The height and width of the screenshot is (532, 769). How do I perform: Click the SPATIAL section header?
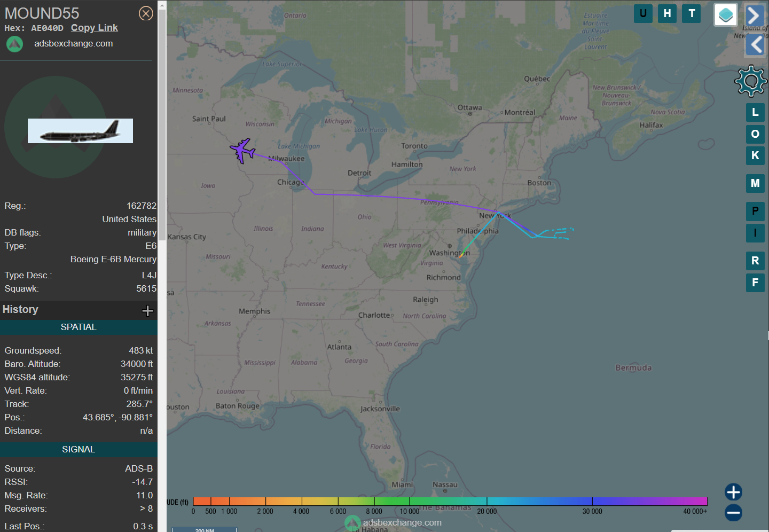tap(79, 327)
